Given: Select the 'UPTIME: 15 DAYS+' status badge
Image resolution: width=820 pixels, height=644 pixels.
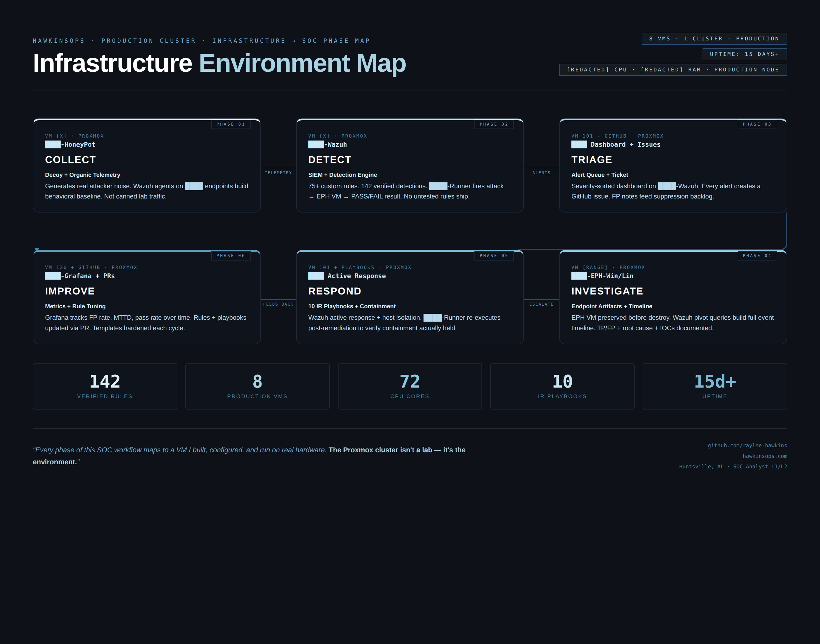Looking at the screenshot, I should [x=744, y=54].
